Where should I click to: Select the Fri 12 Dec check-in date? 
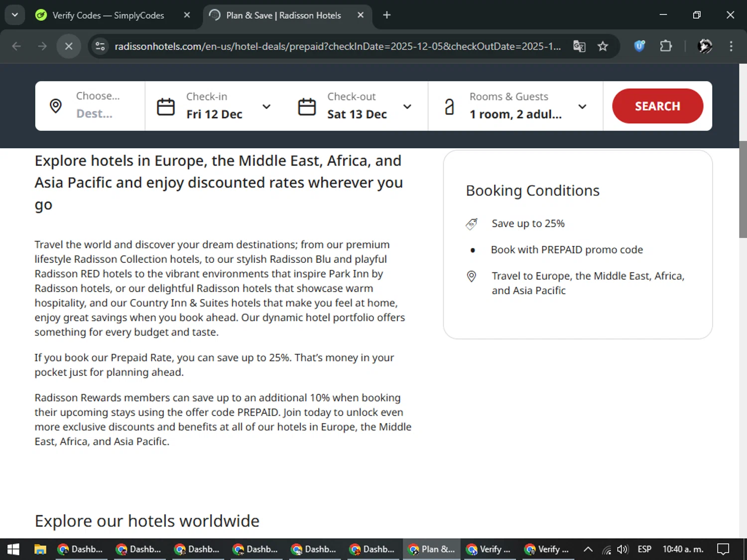[214, 114]
